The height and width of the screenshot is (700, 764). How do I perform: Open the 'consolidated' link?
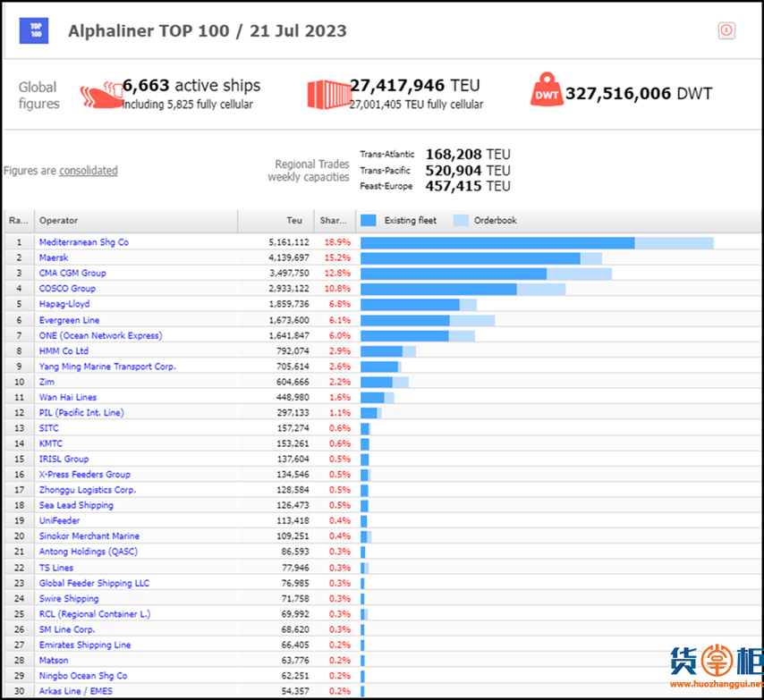point(89,171)
